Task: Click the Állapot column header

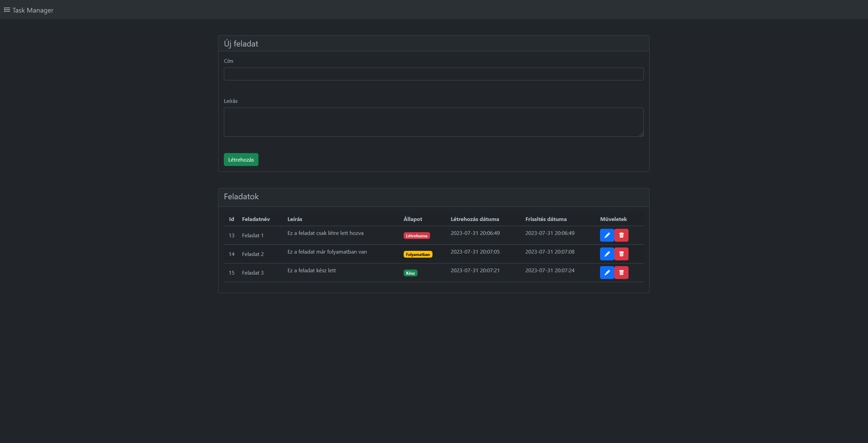Action: coord(412,219)
